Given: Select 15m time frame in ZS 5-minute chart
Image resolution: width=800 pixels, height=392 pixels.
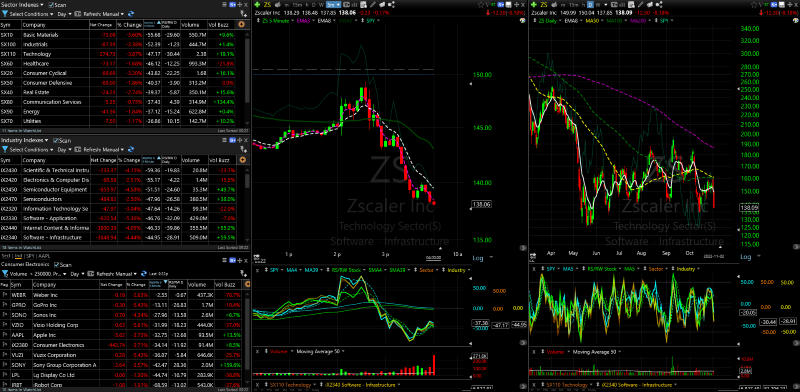Looking at the screenshot, I should pyautogui.click(x=297, y=5).
